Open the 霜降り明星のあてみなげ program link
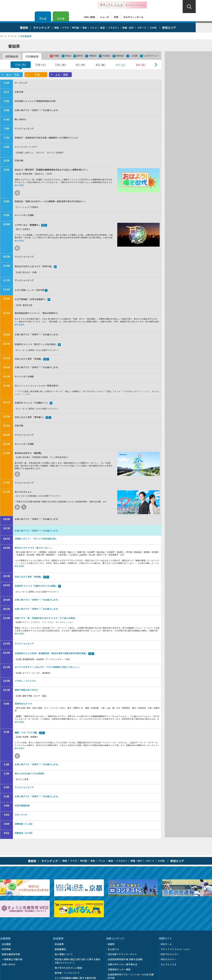Image resolution: width=212 pixels, height=980 pixels. point(26,690)
